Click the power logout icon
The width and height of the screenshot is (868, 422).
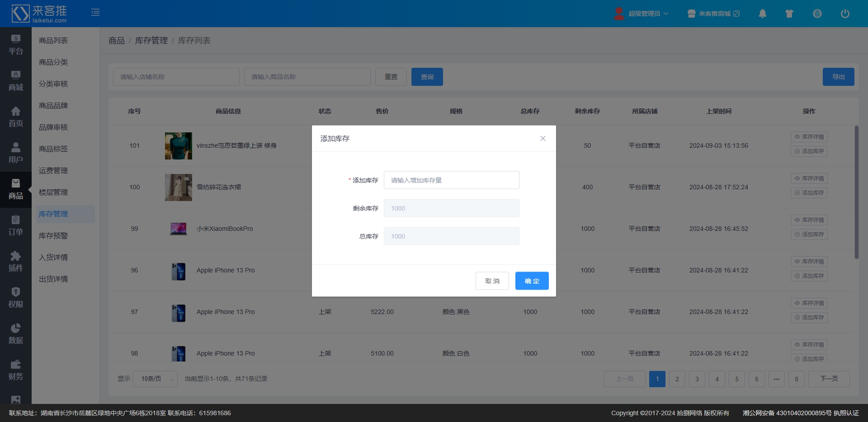click(x=844, y=14)
